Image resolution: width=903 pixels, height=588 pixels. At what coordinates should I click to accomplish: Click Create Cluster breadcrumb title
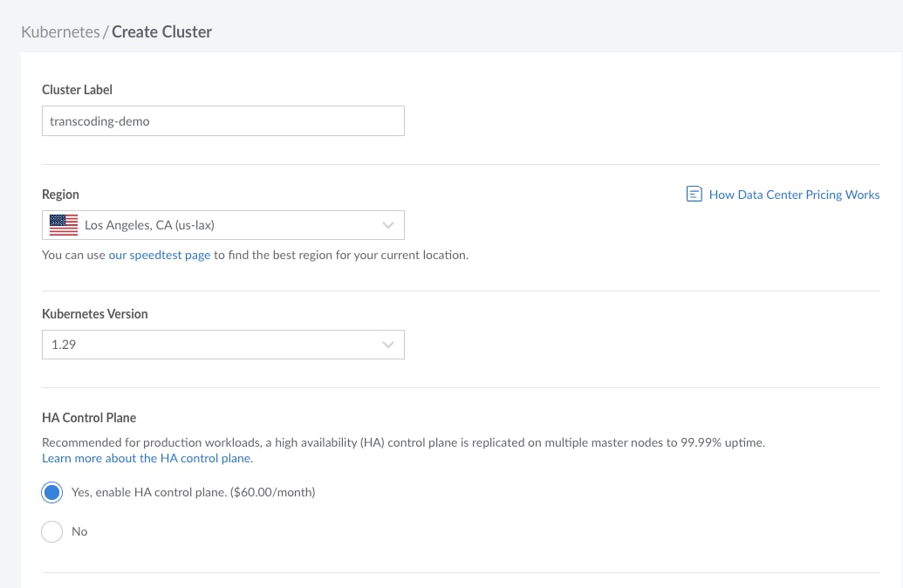tap(162, 32)
